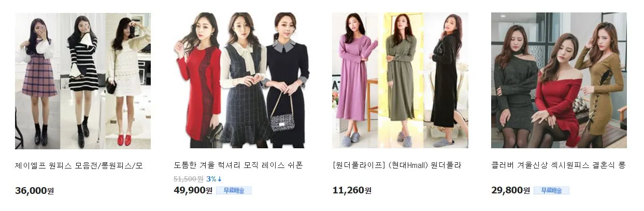Image resolution: width=644 pixels, height=211 pixels.
Task: Open the 클러버 겨울신상 product image
Action: click(559, 81)
